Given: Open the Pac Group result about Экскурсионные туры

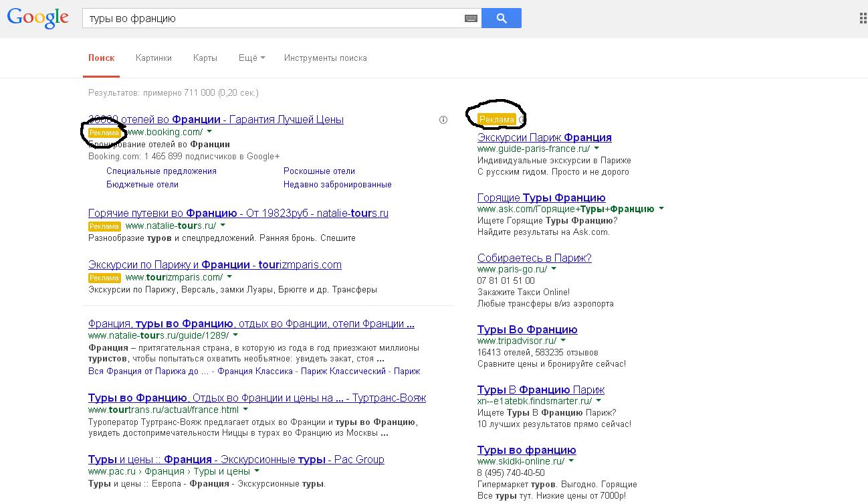Looking at the screenshot, I should coord(236,460).
